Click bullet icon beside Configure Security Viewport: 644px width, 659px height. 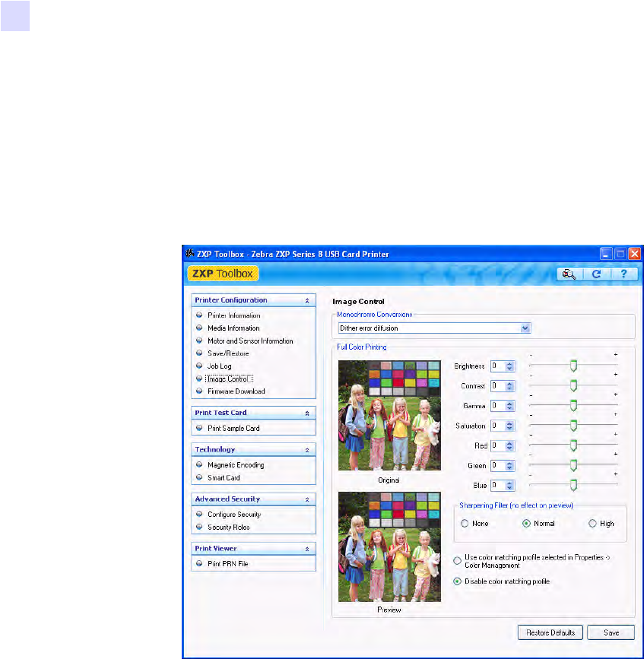coord(199,514)
